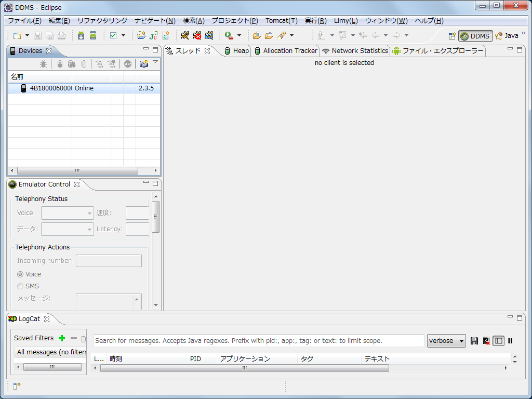Switch to the Allocation Tracker tab
The width and height of the screenshot is (532, 399).
286,51
